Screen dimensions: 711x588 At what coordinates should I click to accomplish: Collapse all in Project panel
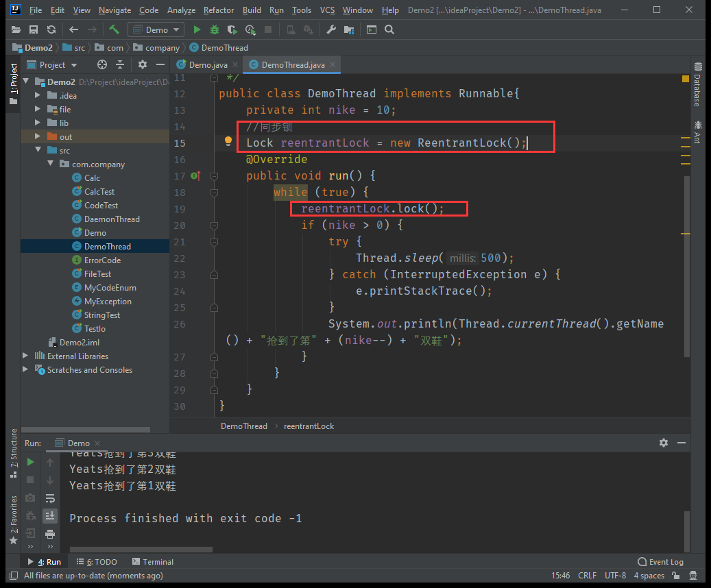[120, 65]
